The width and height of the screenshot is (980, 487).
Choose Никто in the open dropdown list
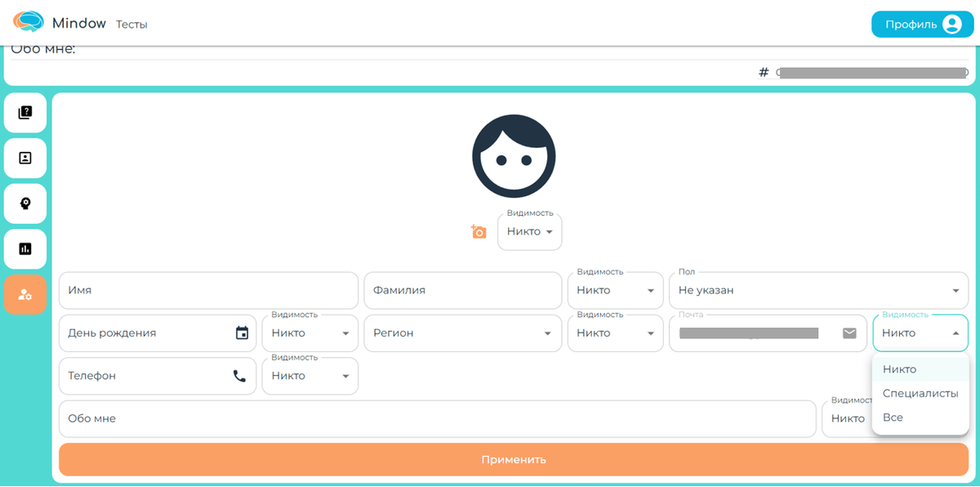(920, 369)
